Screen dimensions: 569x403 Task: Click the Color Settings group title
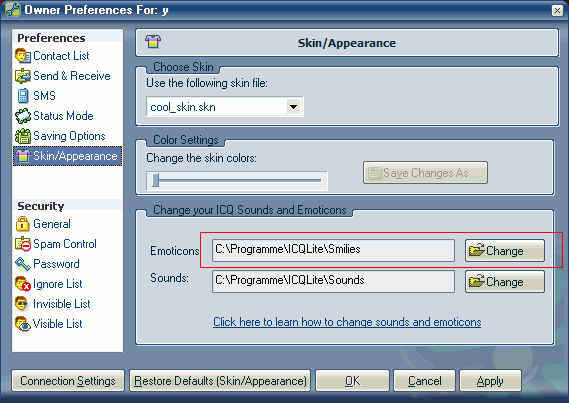tap(186, 140)
